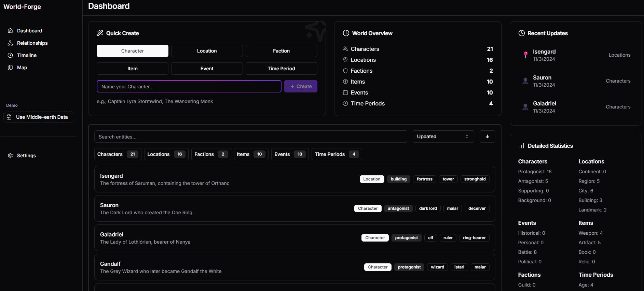Click the Location type badge on Isengard
644x291 pixels.
[x=372, y=179]
